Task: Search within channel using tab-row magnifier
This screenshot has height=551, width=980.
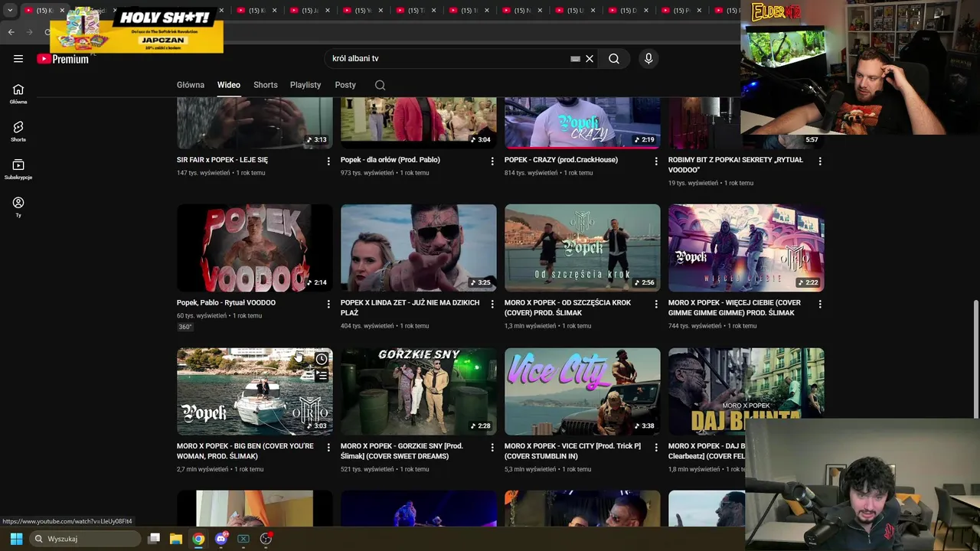Action: (380, 85)
